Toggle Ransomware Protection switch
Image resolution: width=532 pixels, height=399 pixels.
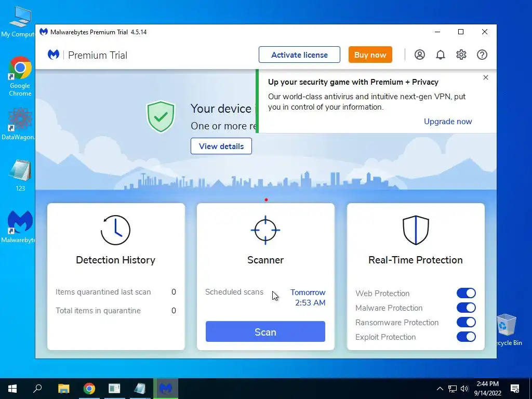pyautogui.click(x=466, y=322)
